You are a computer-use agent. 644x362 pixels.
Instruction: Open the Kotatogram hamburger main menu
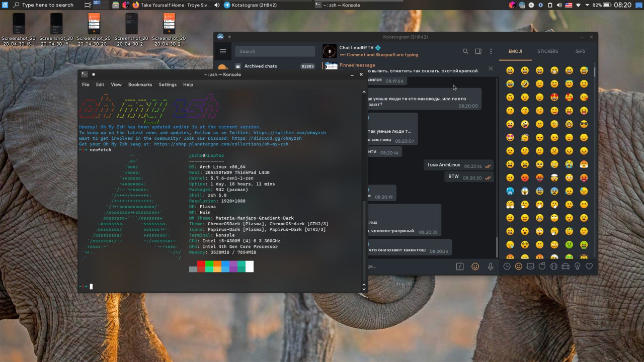point(223,51)
